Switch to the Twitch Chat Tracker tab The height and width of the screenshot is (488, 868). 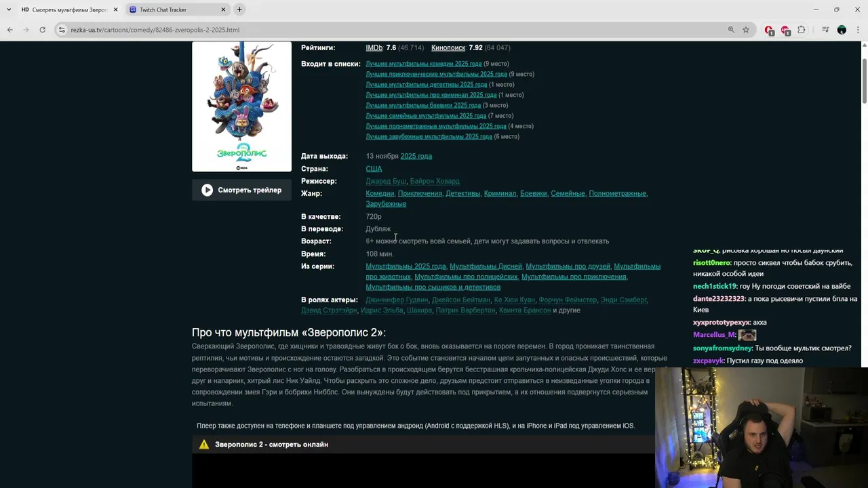pyautogui.click(x=177, y=9)
